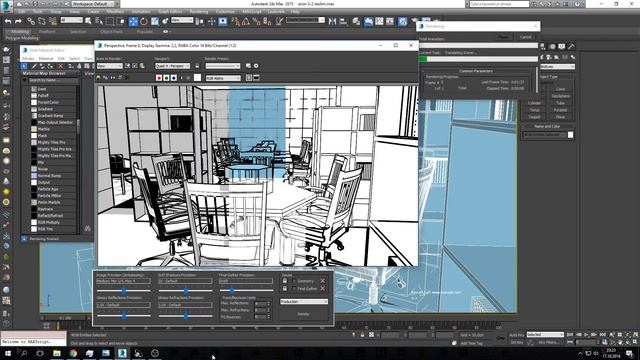Viewport: 640px width, 360px height.
Task: Click the Undo arrow in main toolbar
Action: coord(8,21)
